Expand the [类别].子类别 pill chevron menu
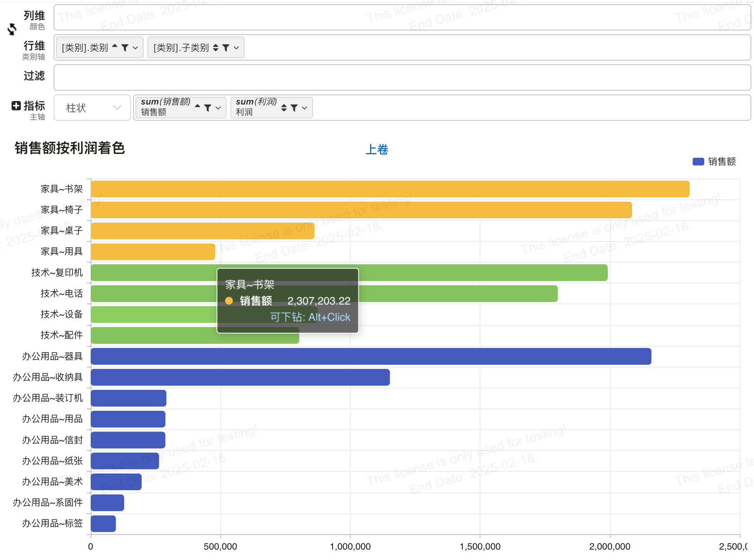Screen dimensions: 754x560 pyautogui.click(x=236, y=48)
